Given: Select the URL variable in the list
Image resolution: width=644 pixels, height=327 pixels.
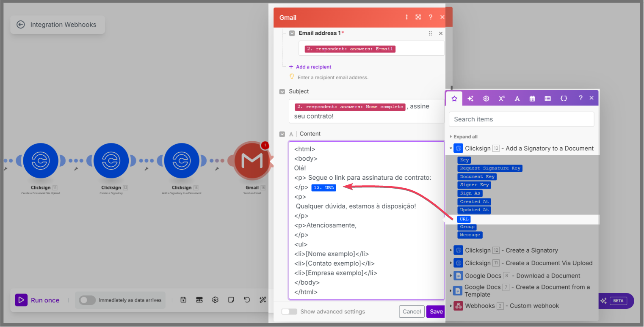Looking at the screenshot, I should (x=464, y=219).
